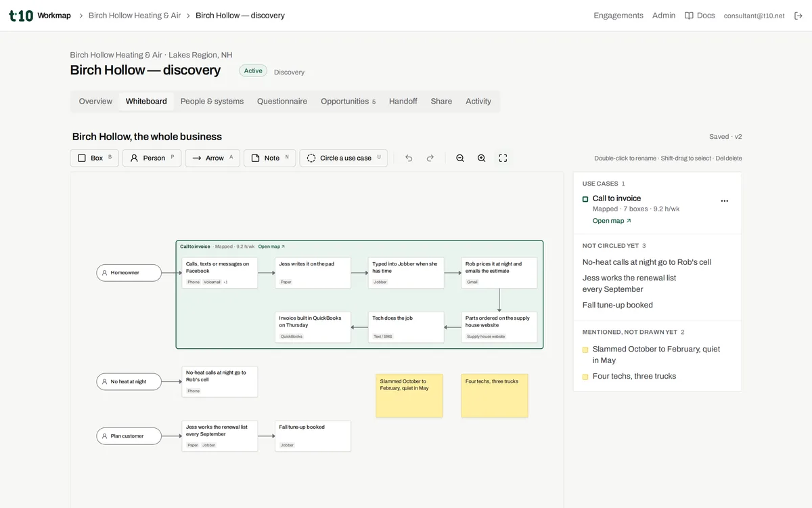Select the Person tool
Viewport: 812px width, 508px height.
coord(152,158)
